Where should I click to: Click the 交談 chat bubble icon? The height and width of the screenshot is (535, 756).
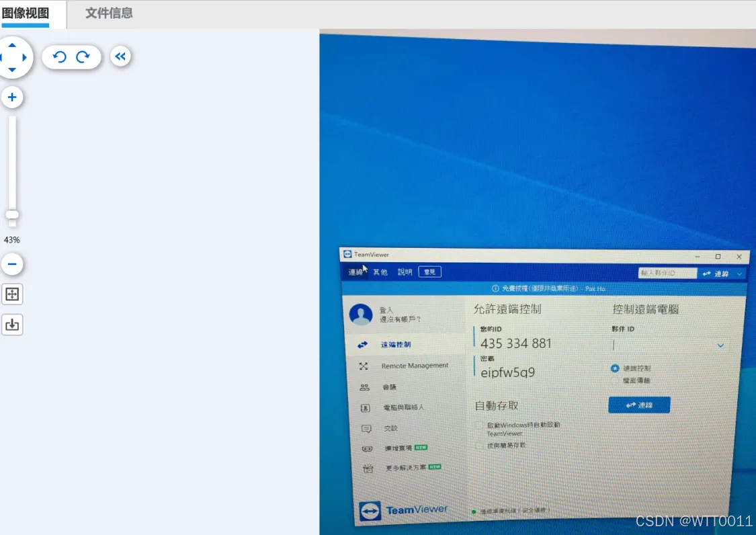[366, 429]
